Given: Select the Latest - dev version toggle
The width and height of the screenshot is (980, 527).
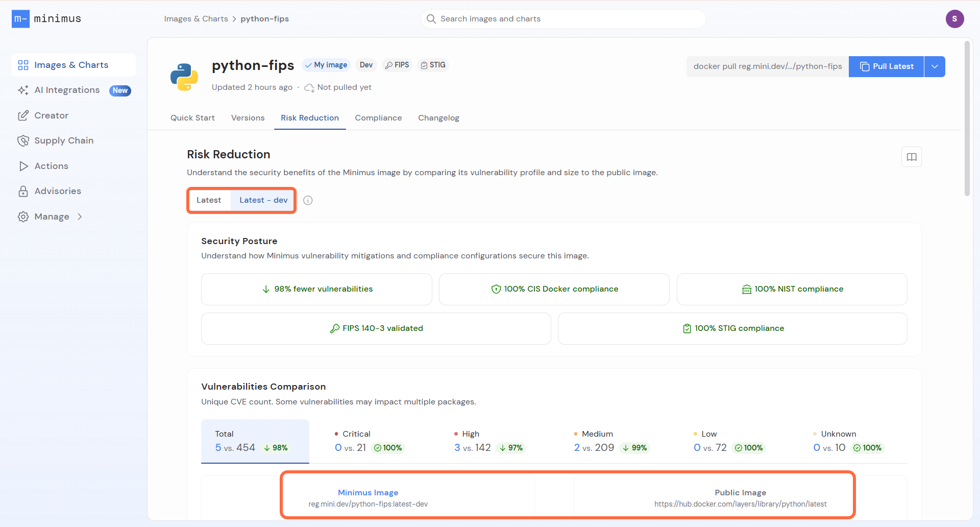Looking at the screenshot, I should coord(263,200).
